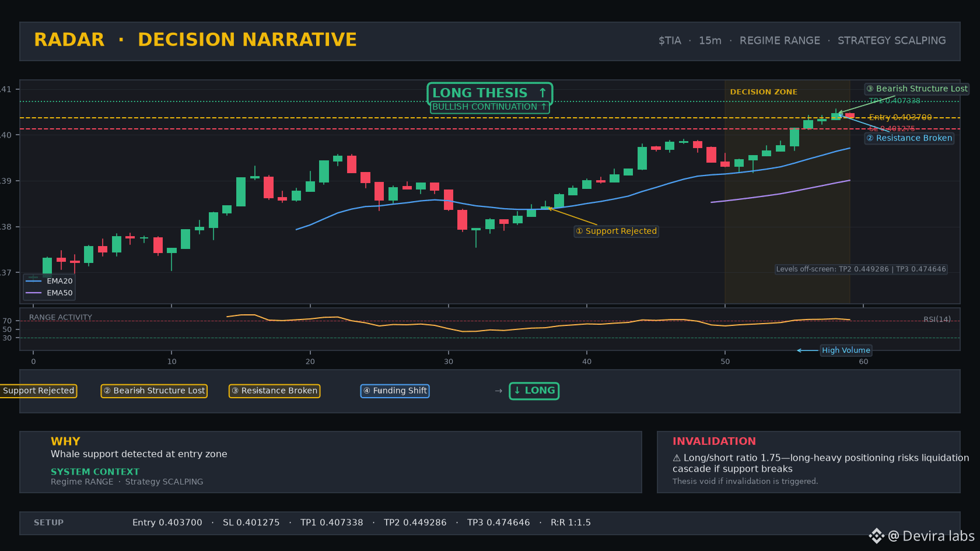Click the Resistance Broken annotation on the chart

909,138
